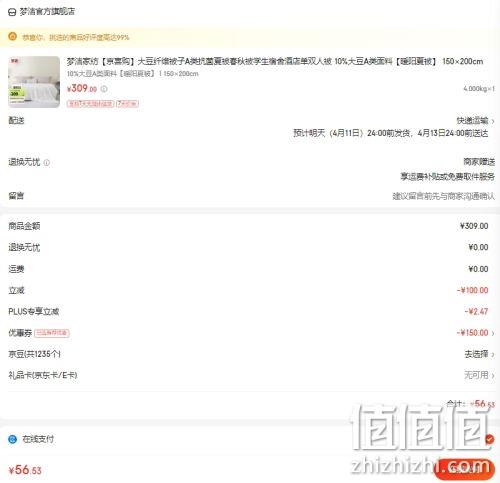500x483 pixels.
Task: Click the store icon beside 梦洁官方旗舰店
Action: [12, 12]
